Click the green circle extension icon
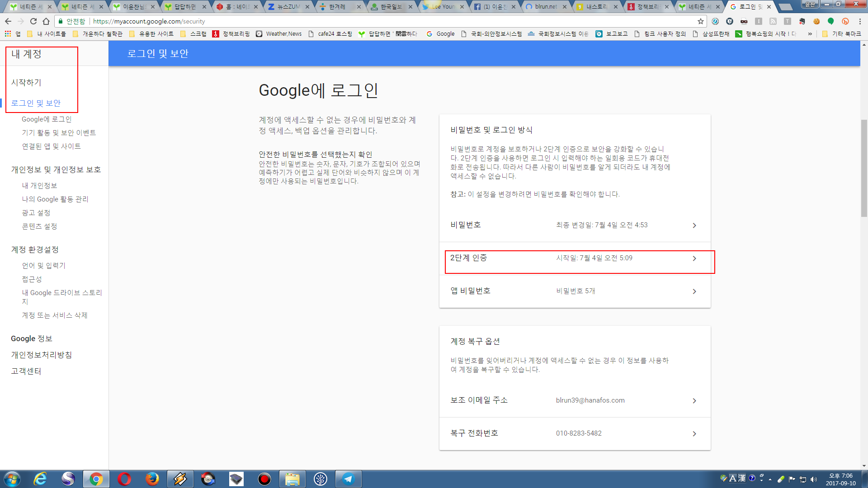Image resolution: width=868 pixels, height=488 pixels. click(x=831, y=21)
